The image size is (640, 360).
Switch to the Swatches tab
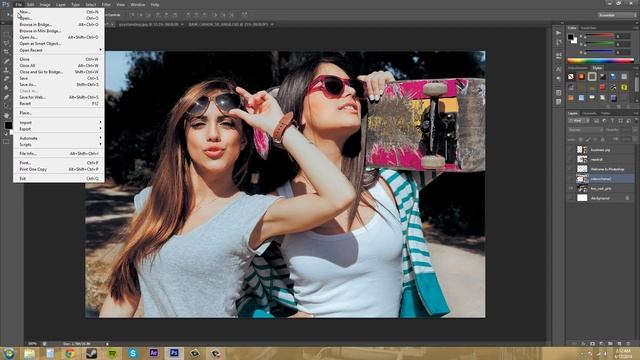coord(588,28)
